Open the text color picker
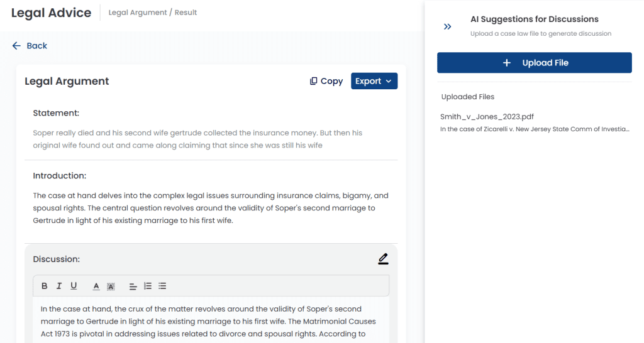This screenshot has width=644, height=343. (96, 286)
